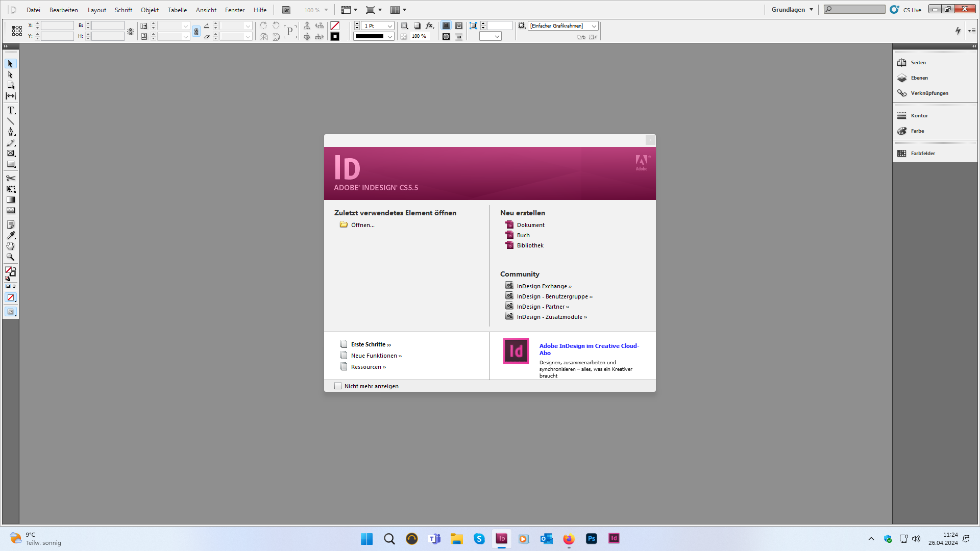Select the Gradient Feather tool

[x=10, y=210]
